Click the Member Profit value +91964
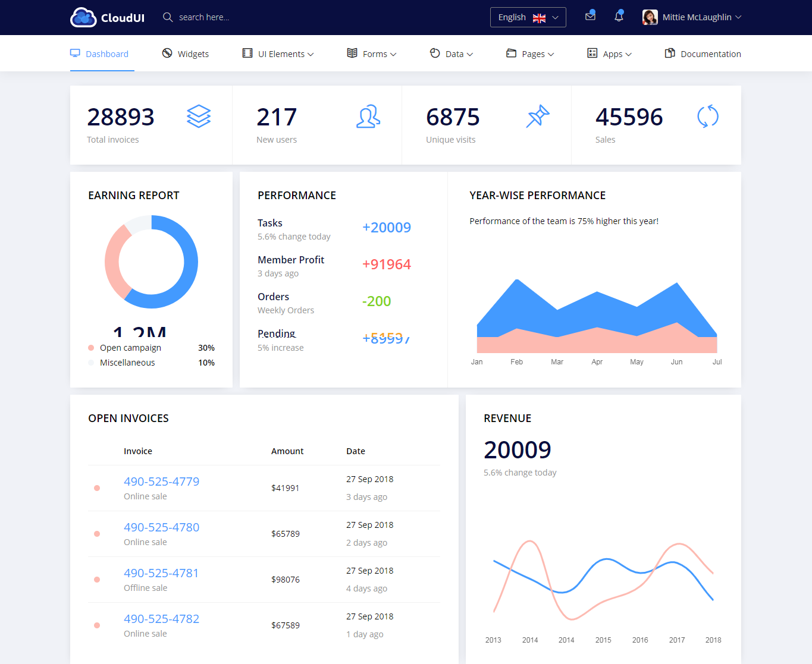The width and height of the screenshot is (812, 664). (387, 265)
